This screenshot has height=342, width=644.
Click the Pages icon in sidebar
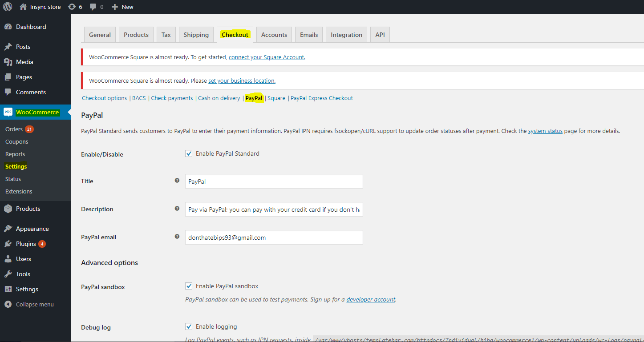[x=8, y=77]
